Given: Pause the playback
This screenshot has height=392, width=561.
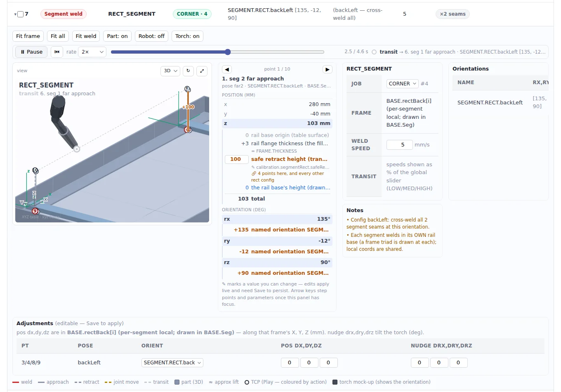Looking at the screenshot, I should point(31,52).
